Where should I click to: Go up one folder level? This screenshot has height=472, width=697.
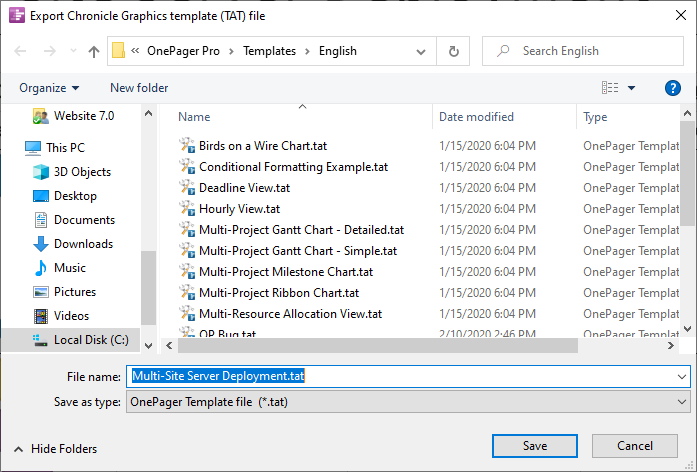pos(94,52)
